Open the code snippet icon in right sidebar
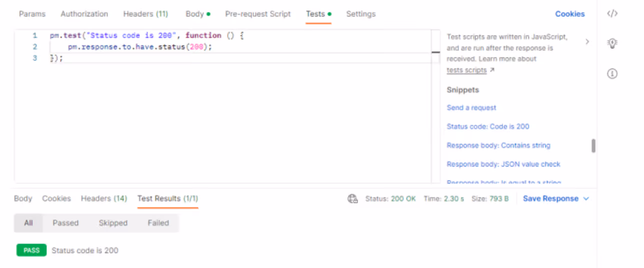The width and height of the screenshot is (644, 268). click(612, 13)
